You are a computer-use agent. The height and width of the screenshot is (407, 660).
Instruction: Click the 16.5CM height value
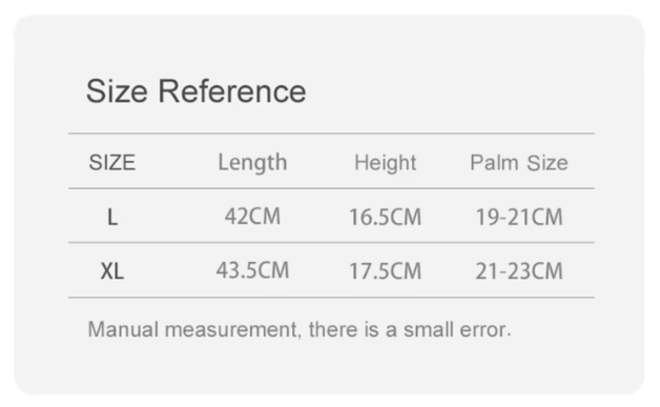point(385,217)
